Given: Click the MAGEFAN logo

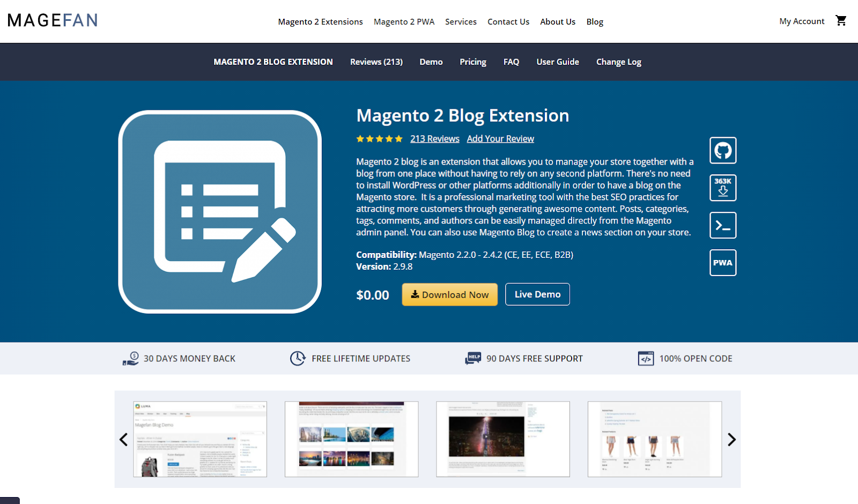Looking at the screenshot, I should pyautogui.click(x=53, y=20).
